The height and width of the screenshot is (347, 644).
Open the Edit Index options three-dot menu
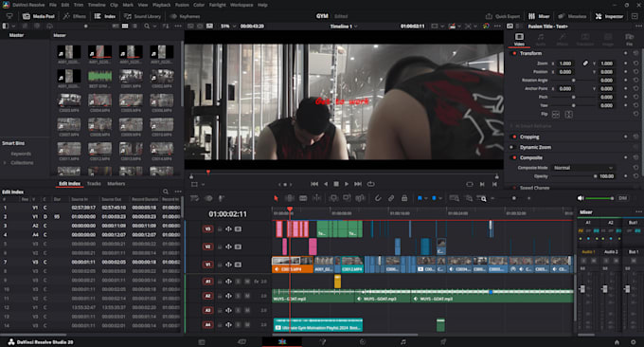pyautogui.click(x=178, y=192)
